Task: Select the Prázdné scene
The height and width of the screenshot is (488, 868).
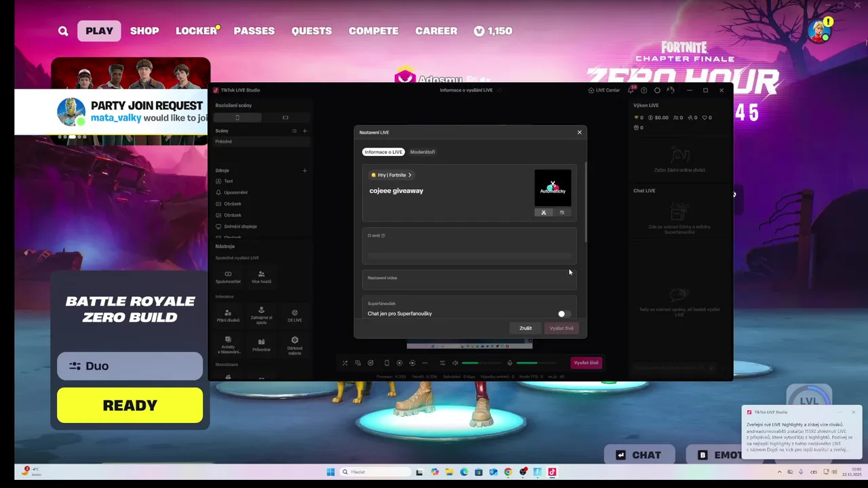Action: (262, 142)
